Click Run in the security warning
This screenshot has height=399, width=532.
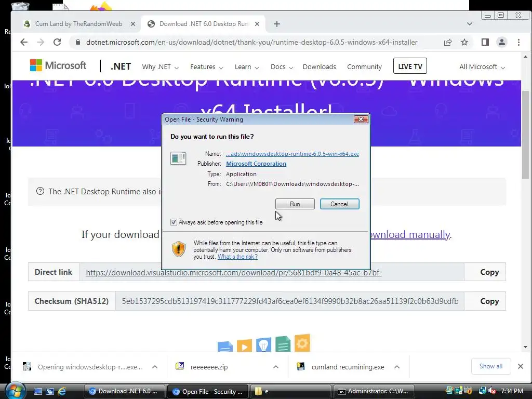coord(295,204)
